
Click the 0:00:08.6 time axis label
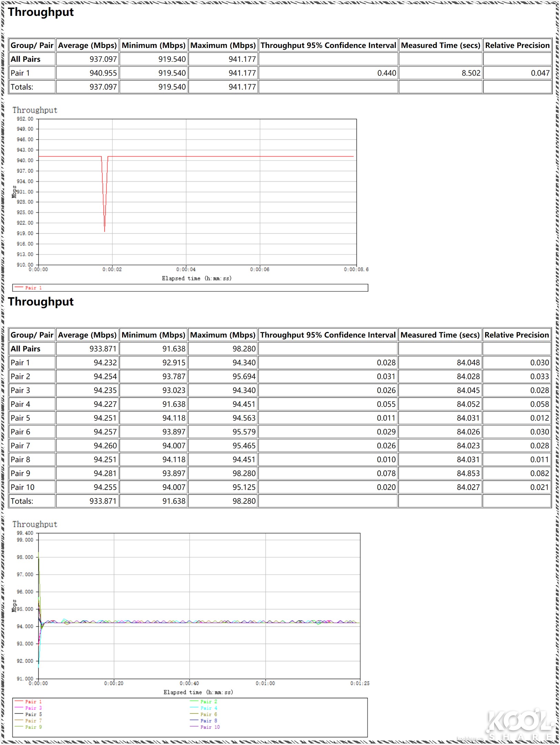coord(356,269)
